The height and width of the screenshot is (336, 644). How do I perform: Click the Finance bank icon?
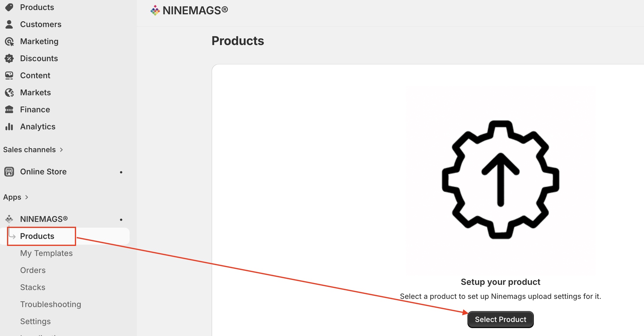(9, 110)
